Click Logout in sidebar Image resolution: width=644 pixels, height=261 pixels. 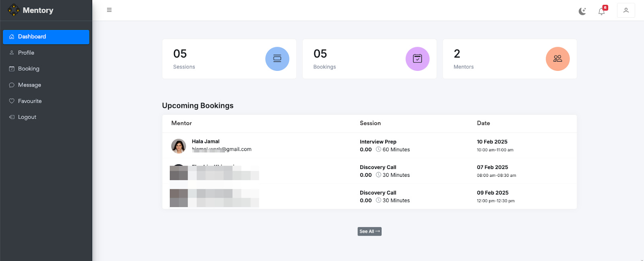coord(46,117)
